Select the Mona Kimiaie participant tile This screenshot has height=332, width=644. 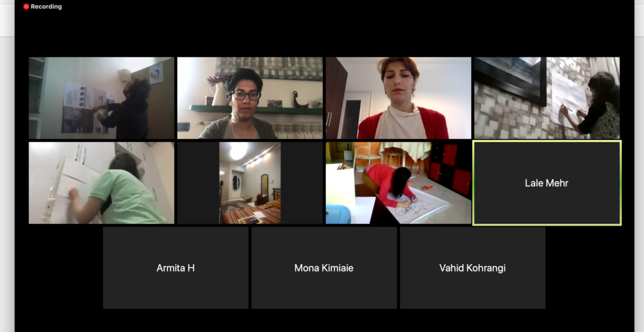[x=324, y=268]
